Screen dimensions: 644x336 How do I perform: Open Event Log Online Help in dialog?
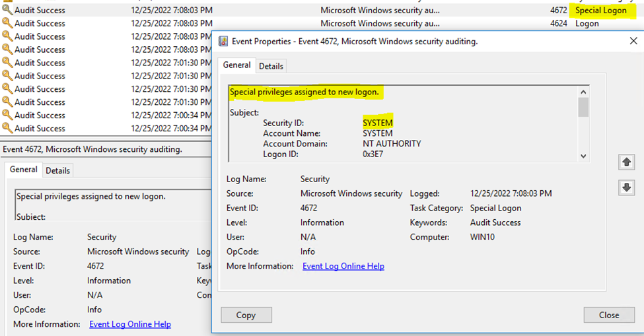coord(343,266)
